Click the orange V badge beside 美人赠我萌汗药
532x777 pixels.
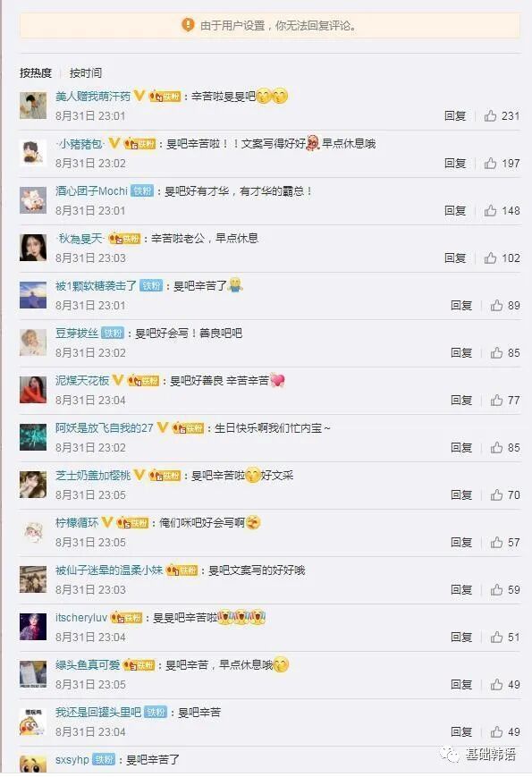click(139, 95)
